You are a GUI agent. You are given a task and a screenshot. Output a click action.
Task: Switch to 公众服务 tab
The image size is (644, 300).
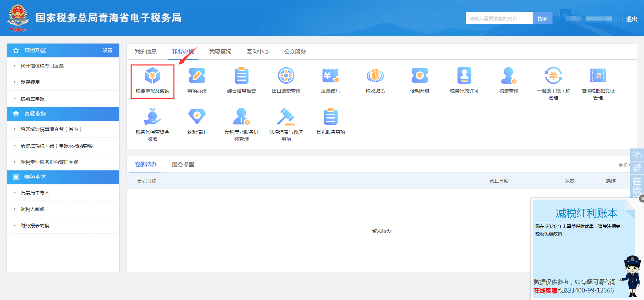[x=295, y=52]
